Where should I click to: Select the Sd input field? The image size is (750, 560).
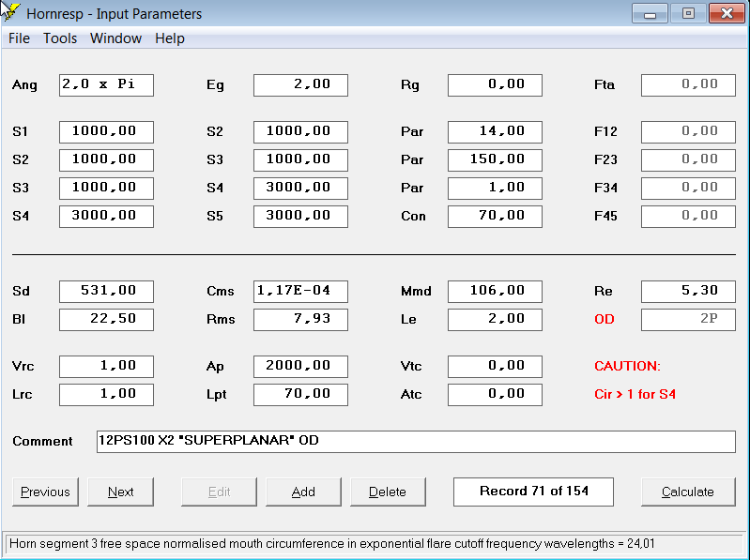(x=106, y=292)
